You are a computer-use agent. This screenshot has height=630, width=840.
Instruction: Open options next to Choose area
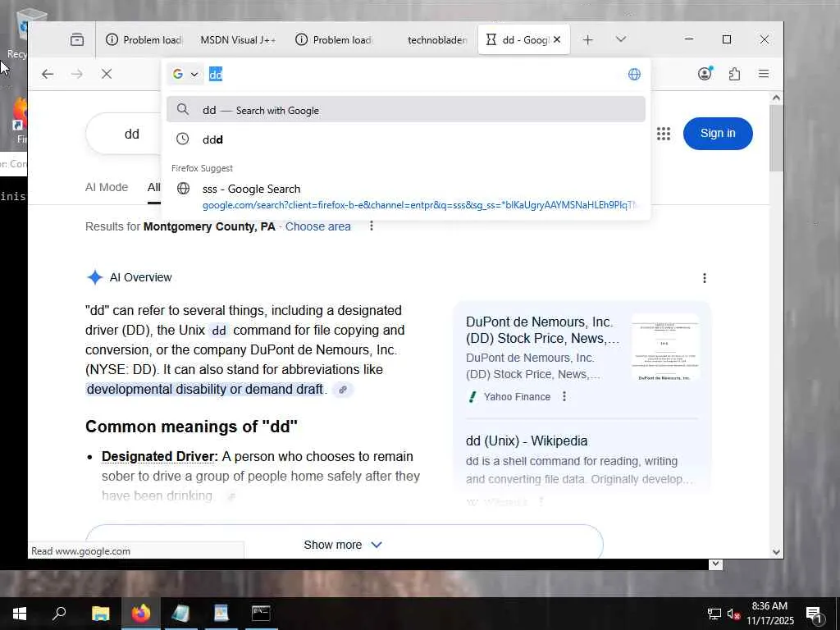point(372,226)
